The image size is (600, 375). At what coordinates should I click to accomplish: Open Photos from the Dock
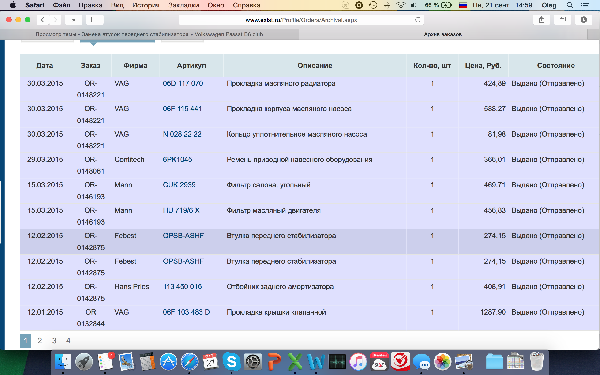pos(442,362)
